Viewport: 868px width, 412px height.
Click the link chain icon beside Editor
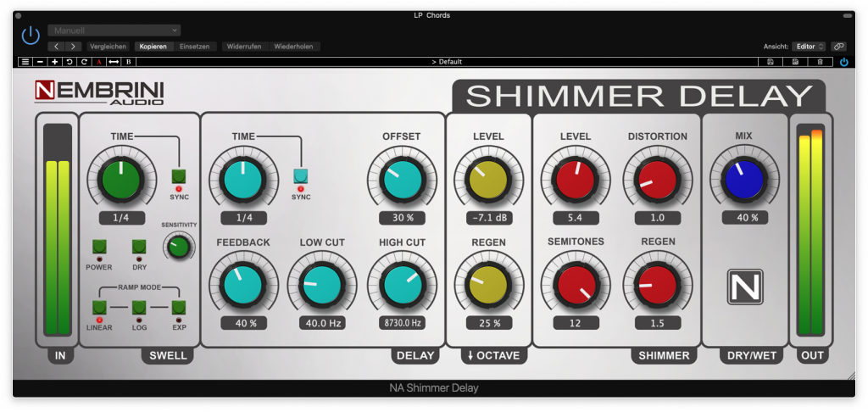(x=838, y=47)
